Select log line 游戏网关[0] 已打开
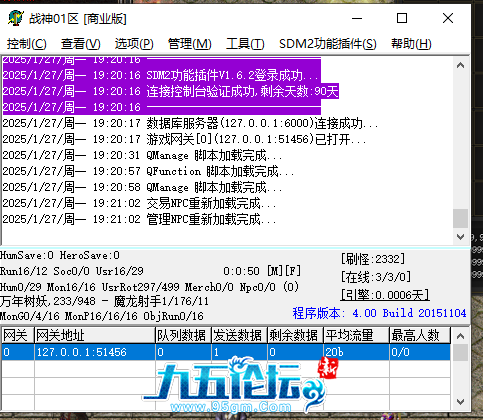Viewport: 483px width, 420px height. (184, 139)
